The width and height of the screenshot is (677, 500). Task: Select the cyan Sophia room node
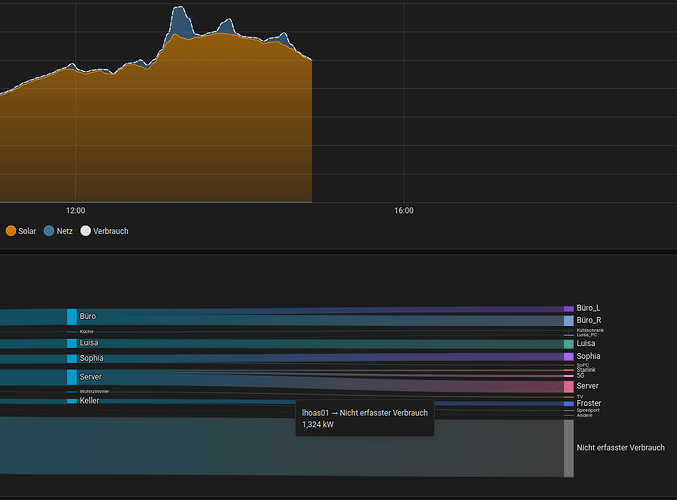click(72, 358)
